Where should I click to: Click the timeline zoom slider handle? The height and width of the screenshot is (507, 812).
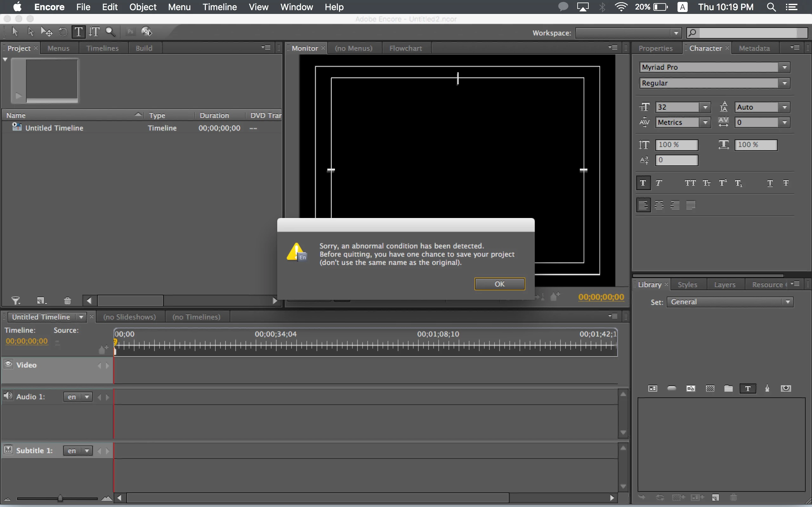coord(60,498)
